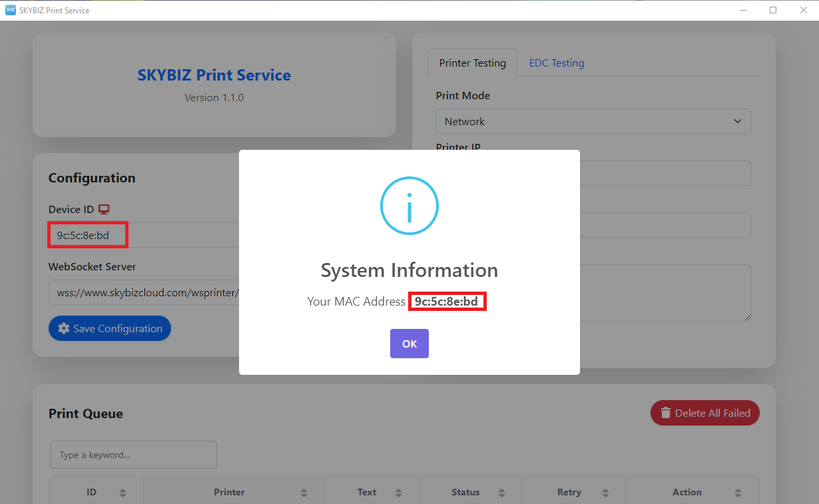The height and width of the screenshot is (504, 819).
Task: Sort the queue by ID column arrows
Action: [x=123, y=493]
